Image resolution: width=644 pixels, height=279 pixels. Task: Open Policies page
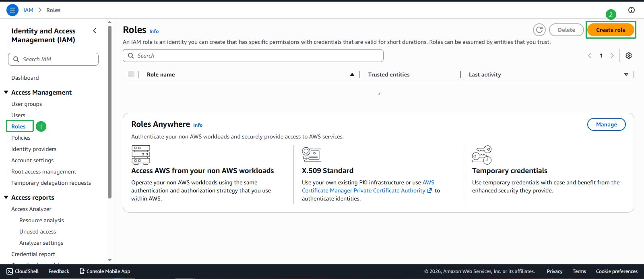[21, 138]
